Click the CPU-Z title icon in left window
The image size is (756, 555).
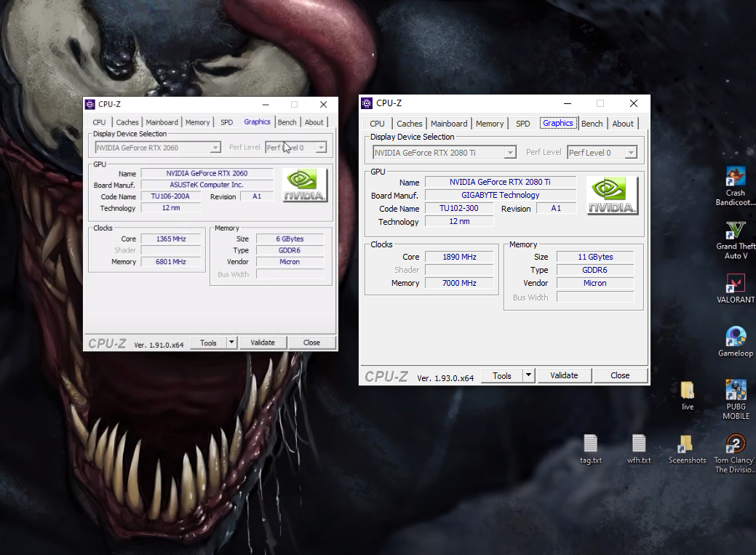click(90, 104)
